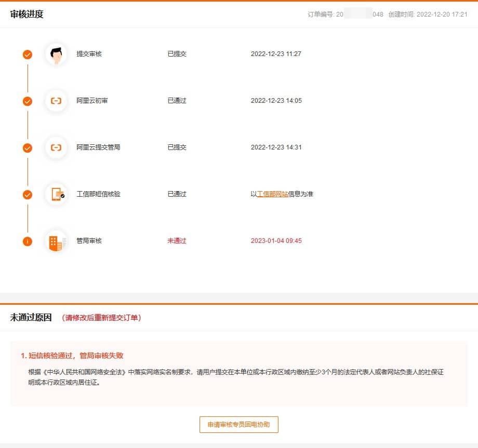
Task: Click the checkmark circle of 工信部短信核验 step
Action: coord(28,195)
